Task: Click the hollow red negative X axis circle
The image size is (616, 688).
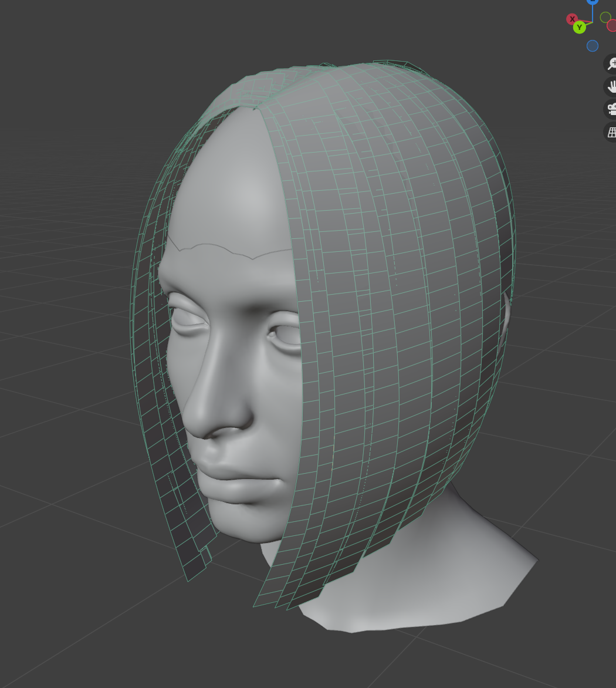Action: (611, 25)
